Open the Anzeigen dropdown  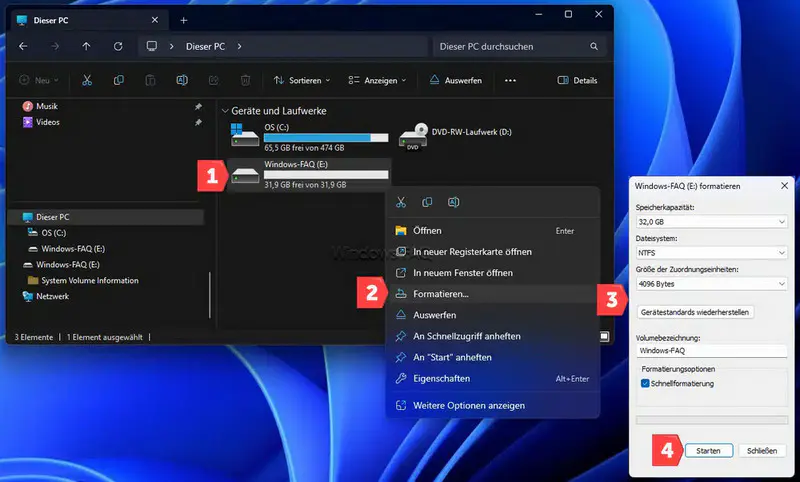[x=377, y=80]
